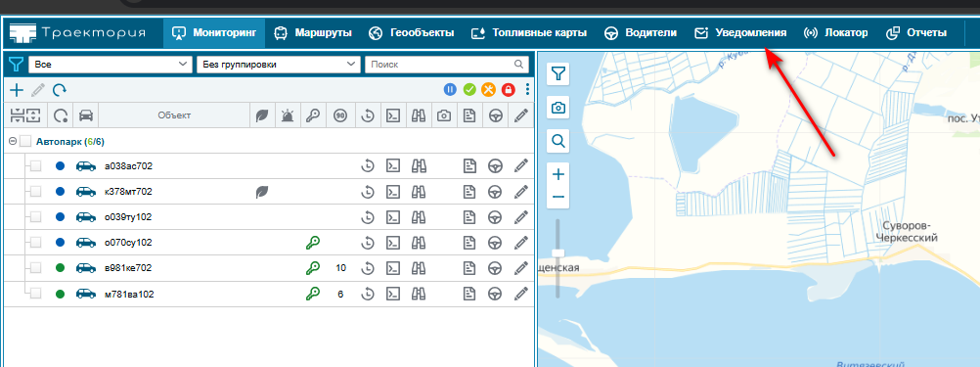Tick checkbox for м781ва102
Viewport: 980px width, 367px height.
pos(35,294)
